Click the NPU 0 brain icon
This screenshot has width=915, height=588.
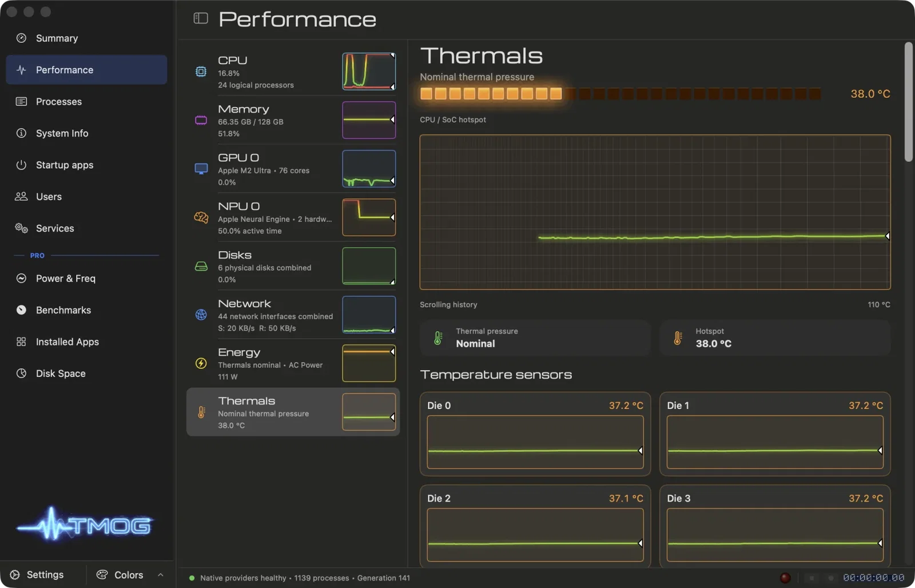point(201,217)
